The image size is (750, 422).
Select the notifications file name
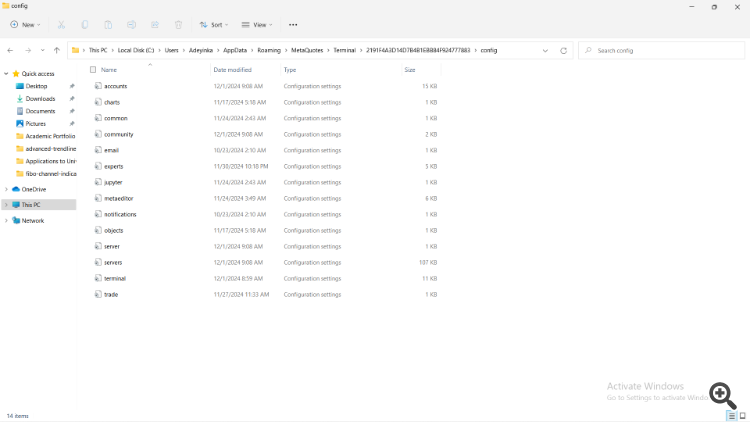[x=120, y=214]
